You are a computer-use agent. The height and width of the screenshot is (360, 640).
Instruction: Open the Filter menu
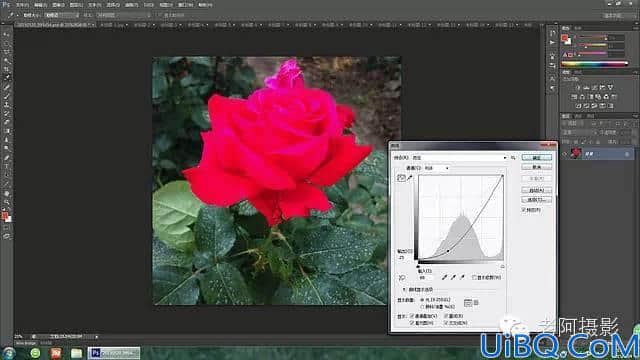click(x=131, y=5)
